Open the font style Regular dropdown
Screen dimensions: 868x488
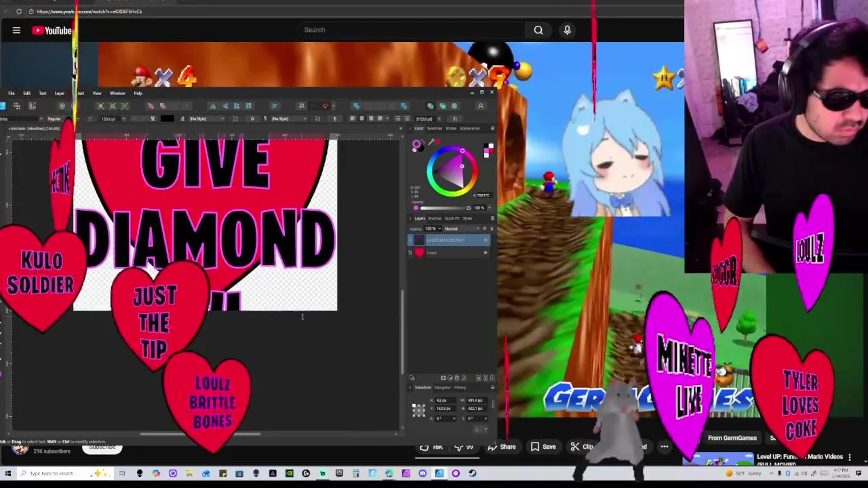(x=62, y=119)
